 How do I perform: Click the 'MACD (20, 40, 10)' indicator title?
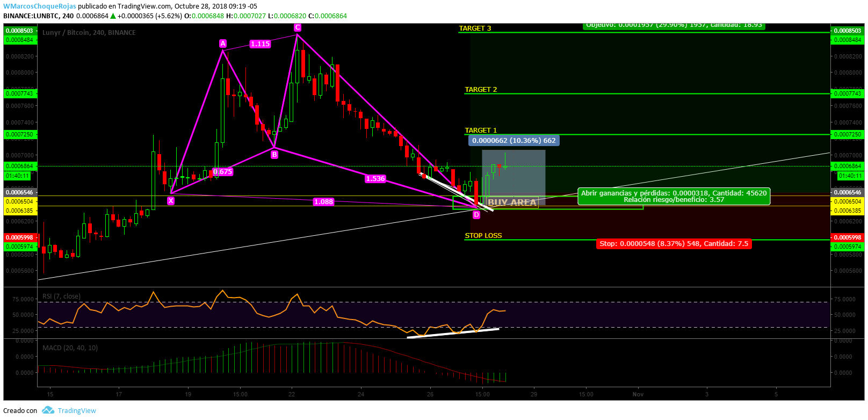pos(70,348)
